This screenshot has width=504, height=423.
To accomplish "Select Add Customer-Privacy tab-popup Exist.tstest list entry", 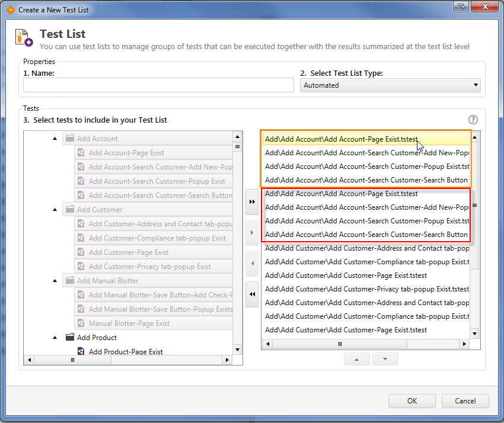I will pos(366,289).
